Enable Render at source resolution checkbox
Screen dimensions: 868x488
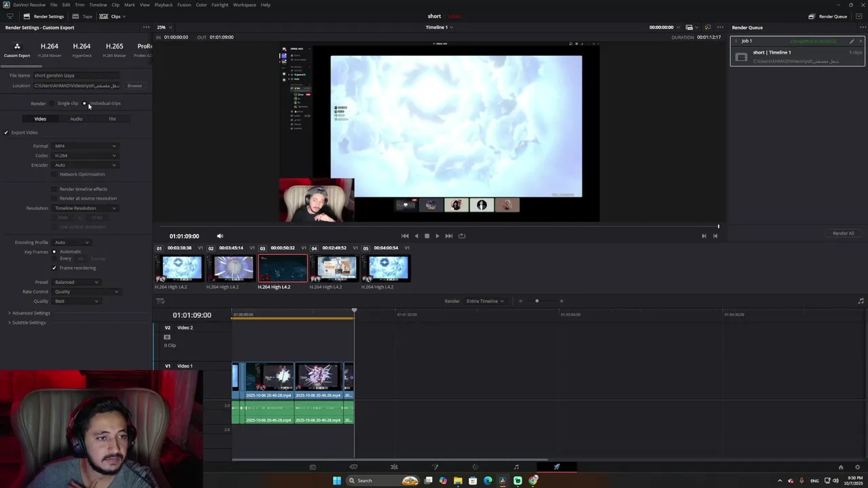pos(54,199)
